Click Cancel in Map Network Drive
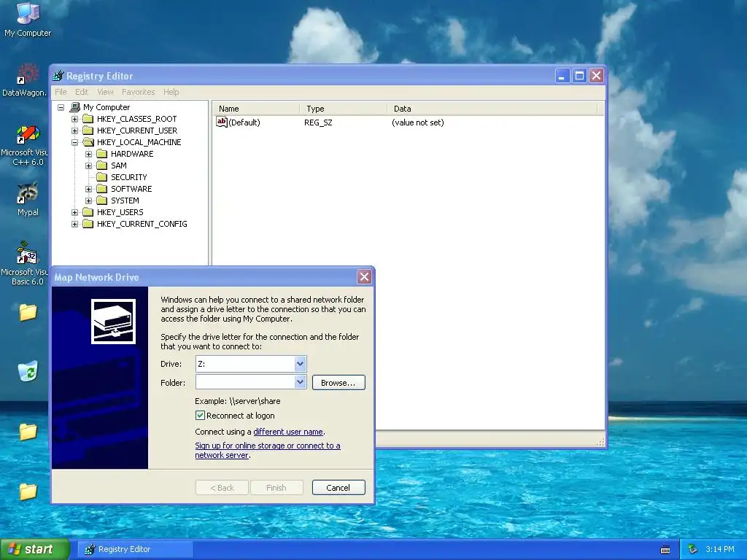 tap(338, 488)
